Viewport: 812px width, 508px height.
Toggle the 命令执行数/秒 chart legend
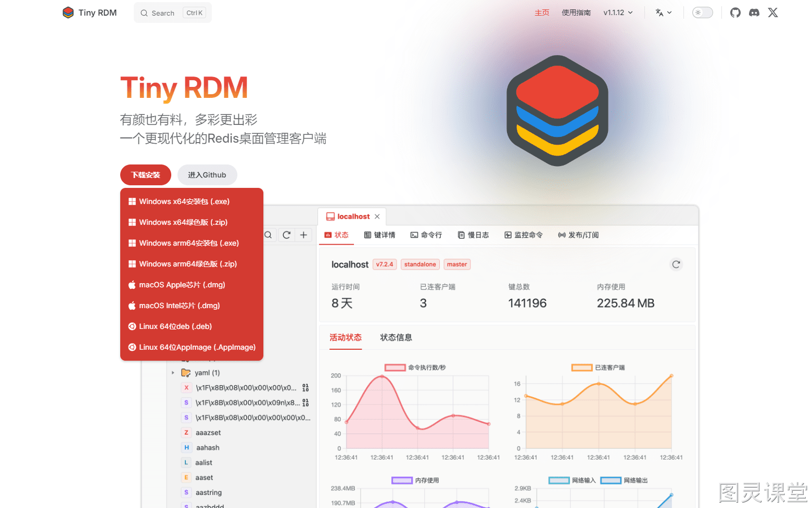(x=415, y=367)
